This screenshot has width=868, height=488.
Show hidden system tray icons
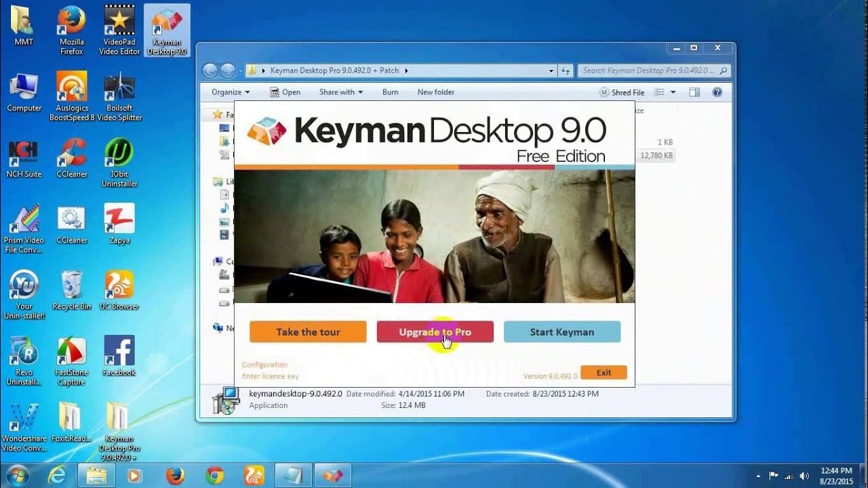pos(757,476)
